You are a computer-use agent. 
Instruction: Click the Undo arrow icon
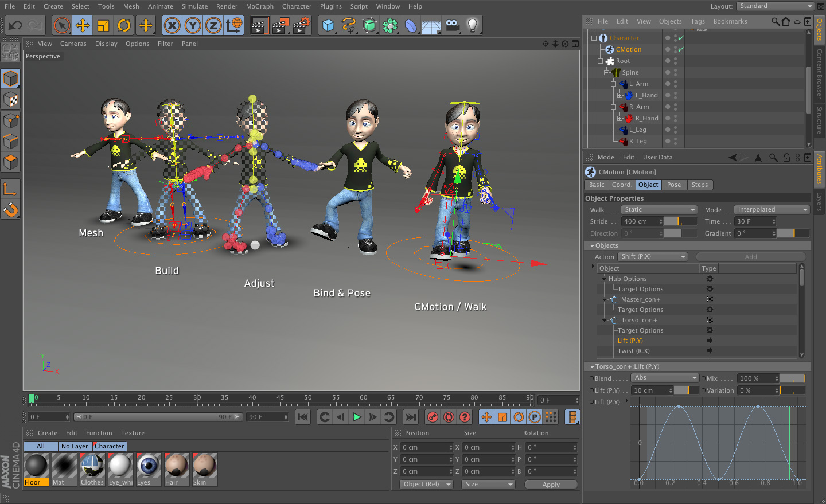15,26
